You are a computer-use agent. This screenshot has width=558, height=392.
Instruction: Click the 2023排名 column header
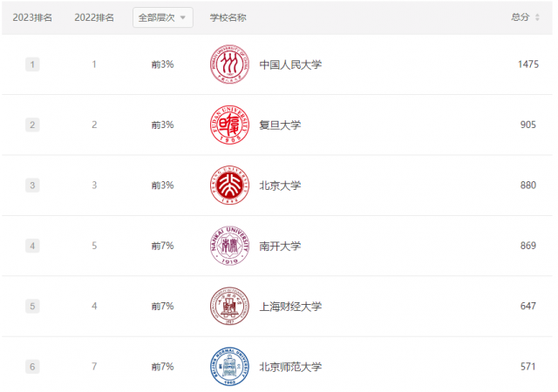coord(32,17)
